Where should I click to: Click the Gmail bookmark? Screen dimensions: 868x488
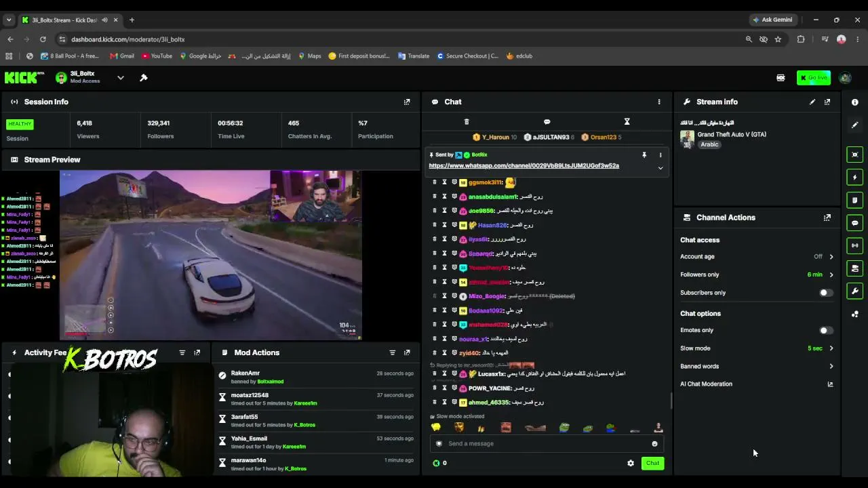(122, 56)
